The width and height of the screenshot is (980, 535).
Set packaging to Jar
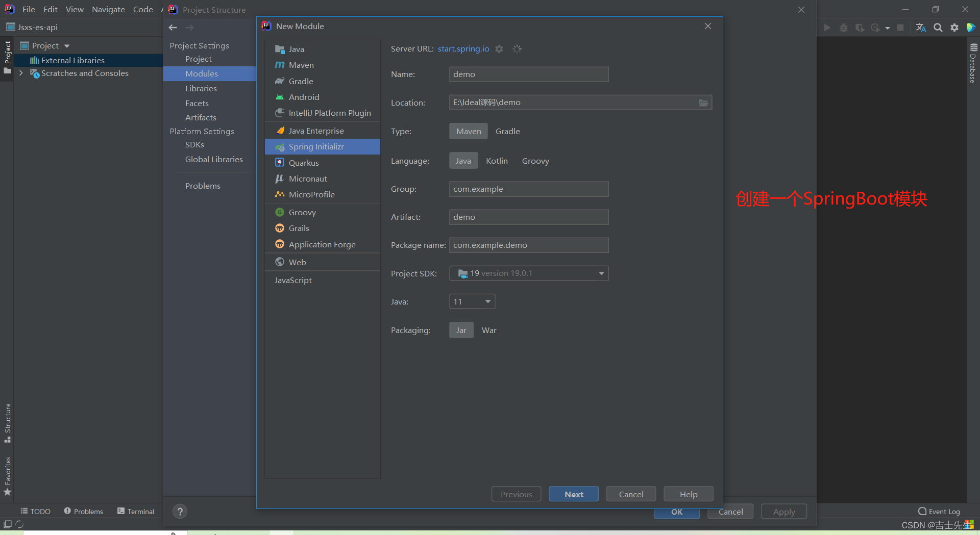coord(461,330)
